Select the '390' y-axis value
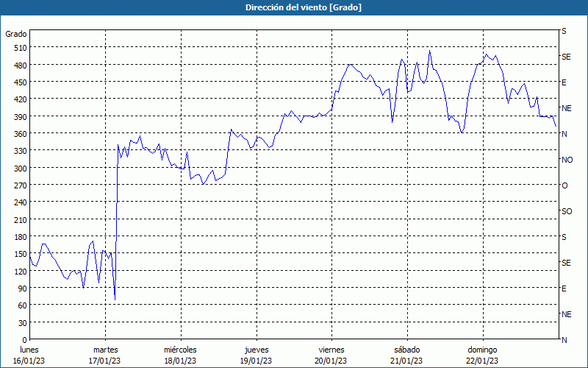 click(x=21, y=117)
